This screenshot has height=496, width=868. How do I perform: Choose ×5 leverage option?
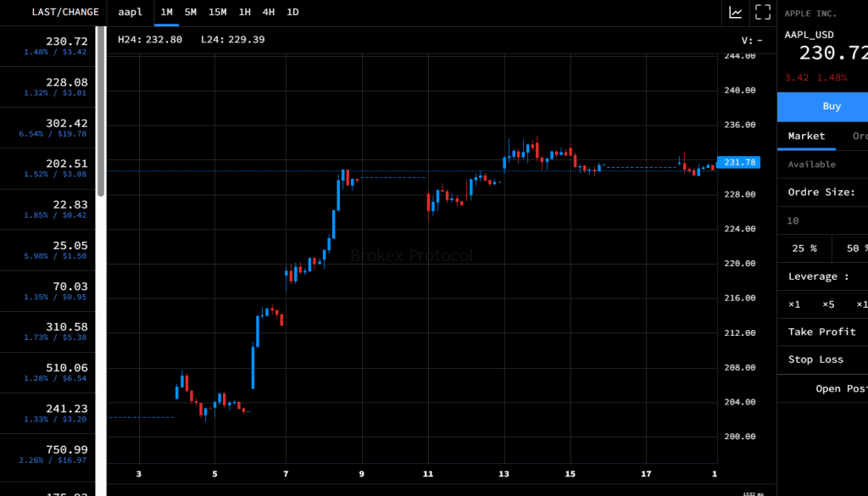(x=828, y=304)
